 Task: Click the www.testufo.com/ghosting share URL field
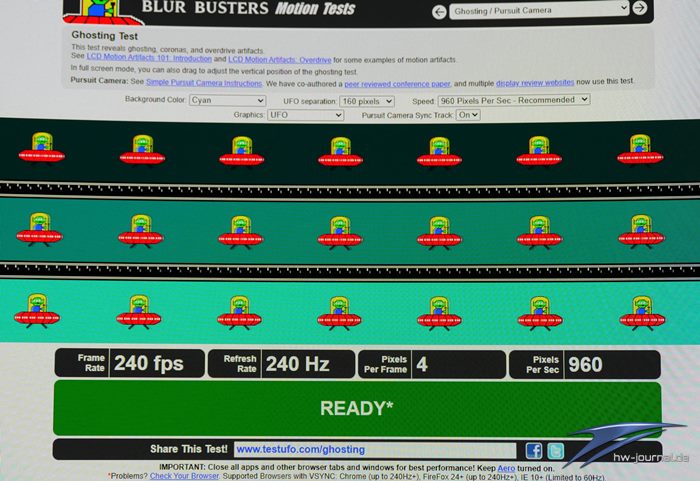[x=375, y=450]
